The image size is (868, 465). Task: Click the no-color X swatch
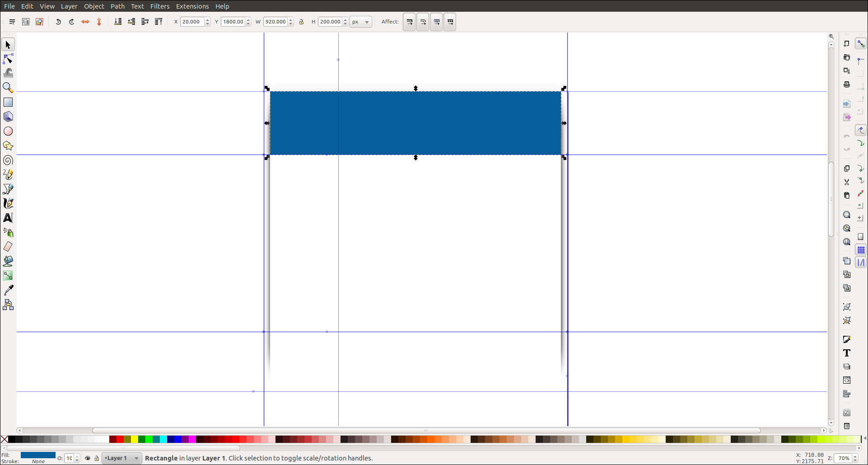[5, 439]
